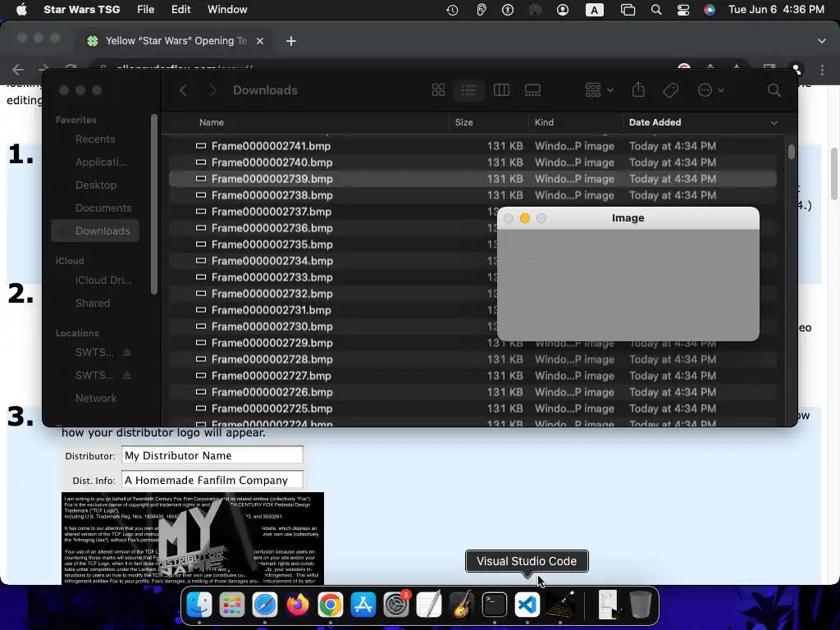This screenshot has width=840, height=630.
Task: Launch GarageBand from the Dock
Action: (462, 605)
